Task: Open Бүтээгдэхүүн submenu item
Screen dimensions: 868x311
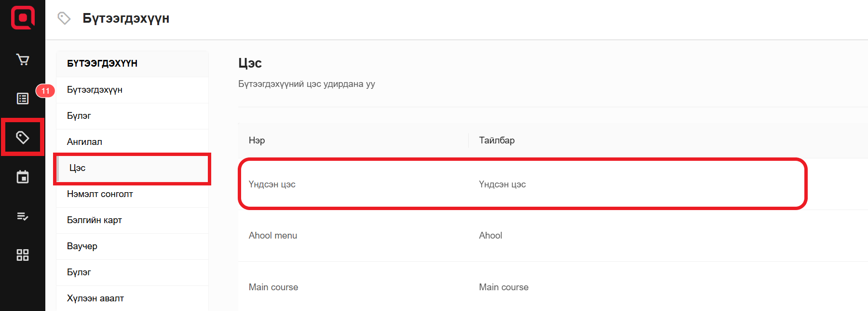Action: pos(95,90)
